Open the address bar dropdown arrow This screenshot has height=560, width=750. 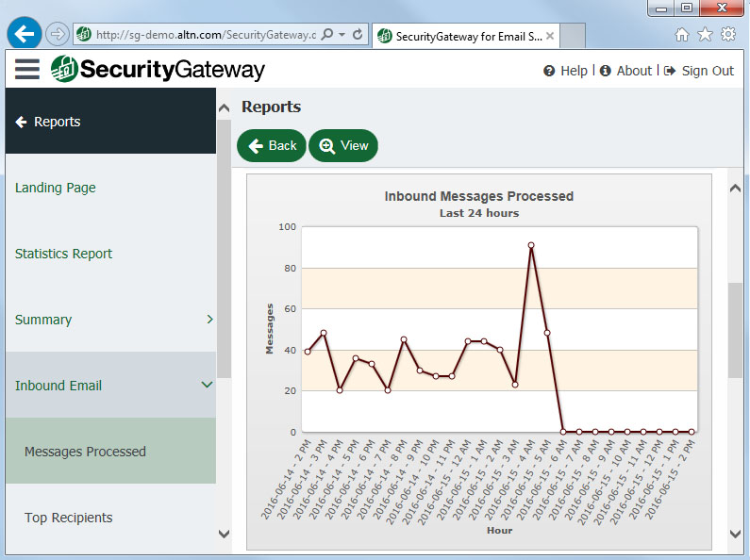(x=342, y=34)
